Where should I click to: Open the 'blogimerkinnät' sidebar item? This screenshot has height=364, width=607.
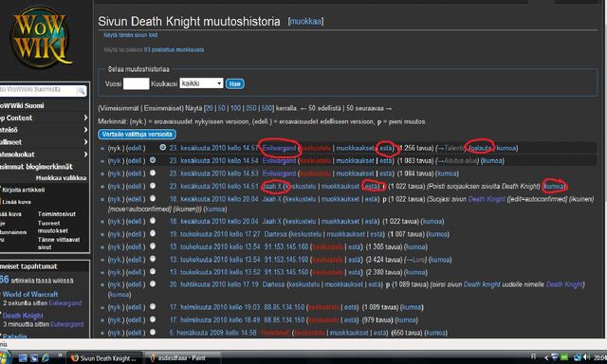[36, 167]
